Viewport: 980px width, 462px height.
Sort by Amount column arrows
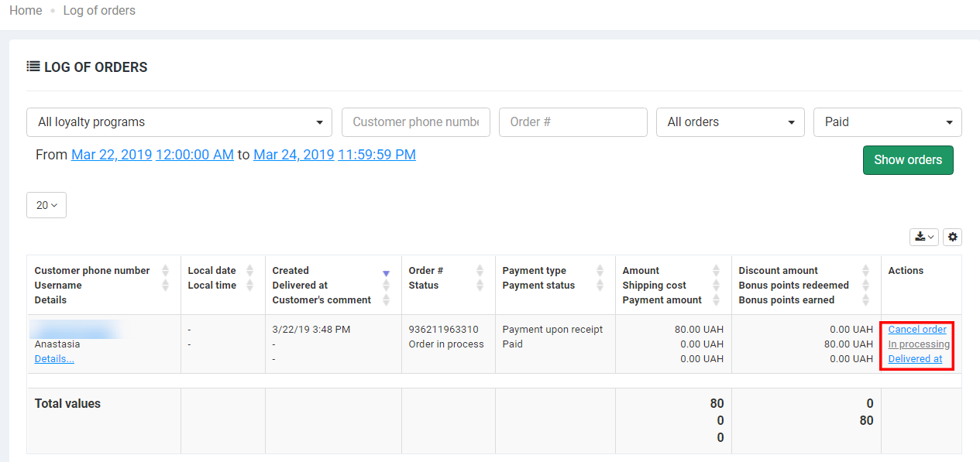[x=716, y=271]
